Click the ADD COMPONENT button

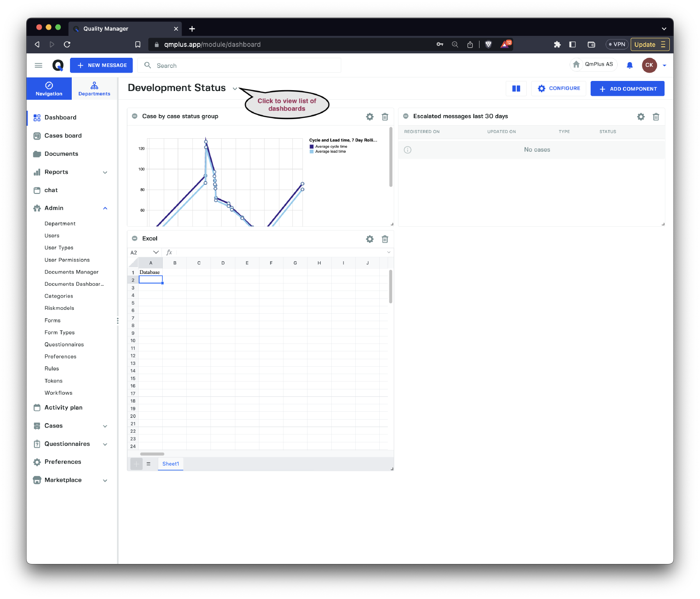[627, 88]
